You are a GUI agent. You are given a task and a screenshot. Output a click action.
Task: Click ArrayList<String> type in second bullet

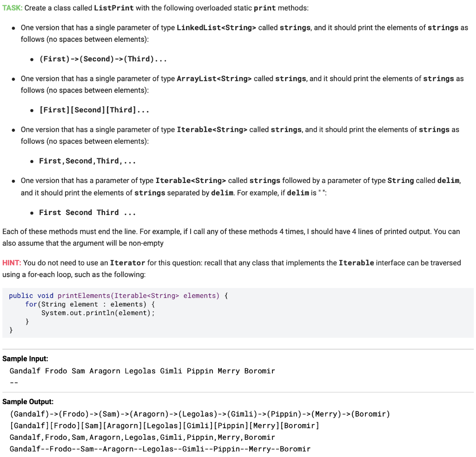(214, 78)
